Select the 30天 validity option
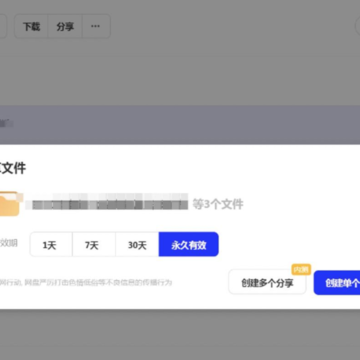This screenshot has width=360, height=360. (x=137, y=245)
